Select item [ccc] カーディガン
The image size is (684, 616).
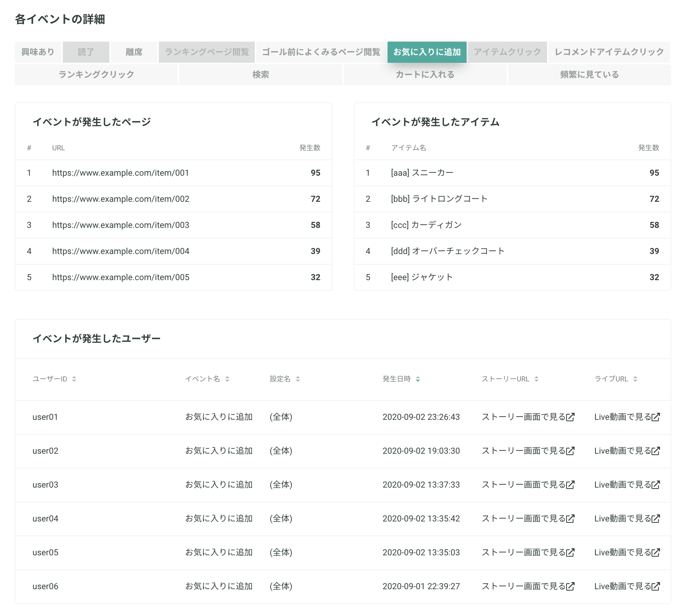(426, 225)
